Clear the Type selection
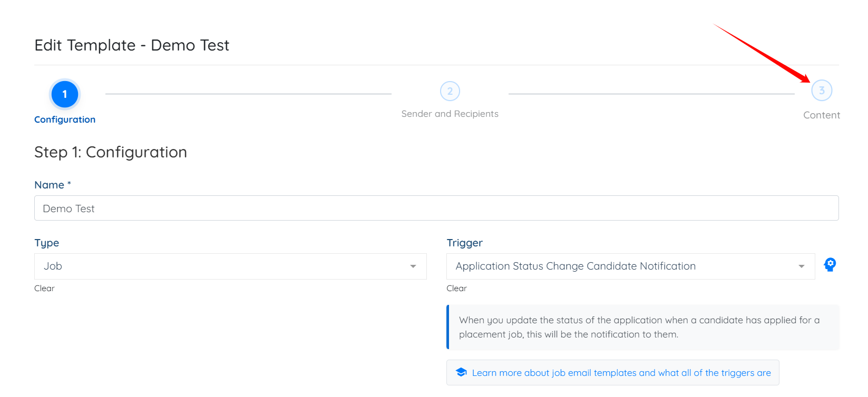The height and width of the screenshot is (397, 868). pos(44,288)
